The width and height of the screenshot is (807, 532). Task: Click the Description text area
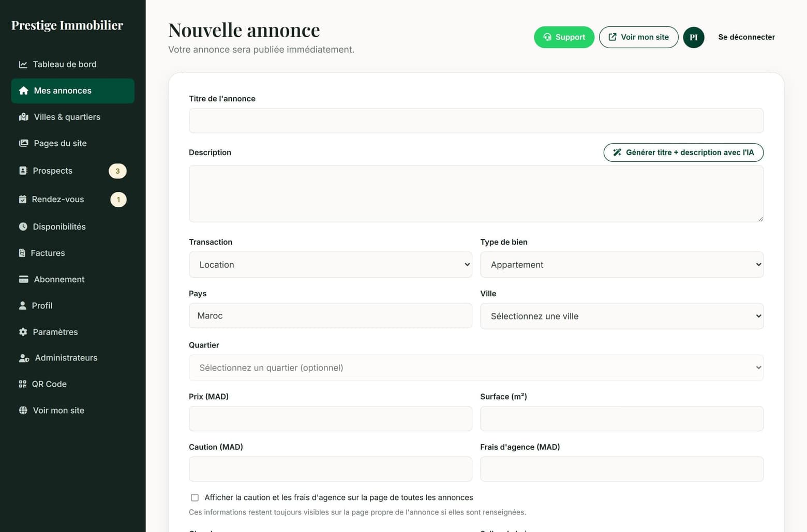click(476, 194)
